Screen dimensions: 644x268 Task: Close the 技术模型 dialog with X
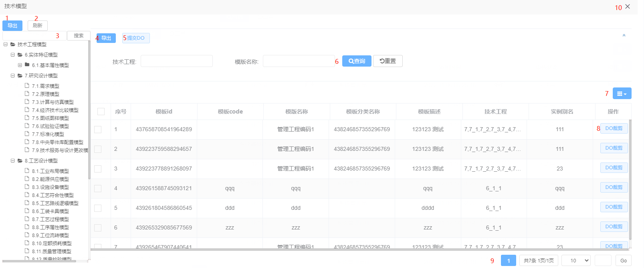point(628,6)
